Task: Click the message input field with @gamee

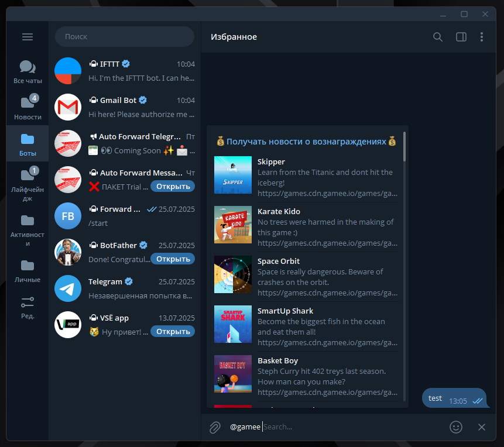Action: coord(334,427)
